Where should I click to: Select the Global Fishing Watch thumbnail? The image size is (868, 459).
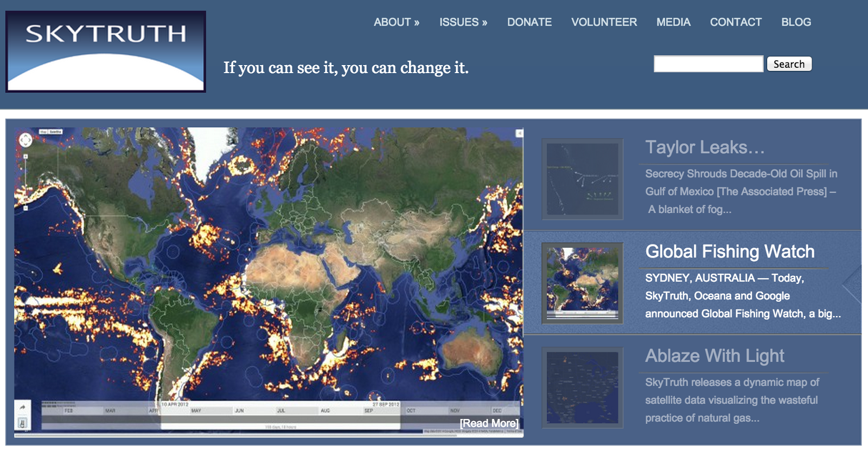(x=583, y=283)
